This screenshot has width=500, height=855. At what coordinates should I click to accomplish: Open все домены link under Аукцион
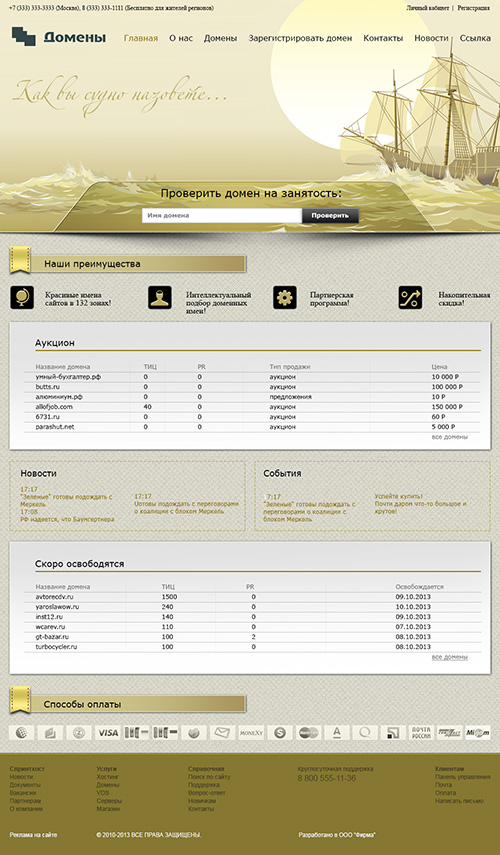tap(450, 437)
